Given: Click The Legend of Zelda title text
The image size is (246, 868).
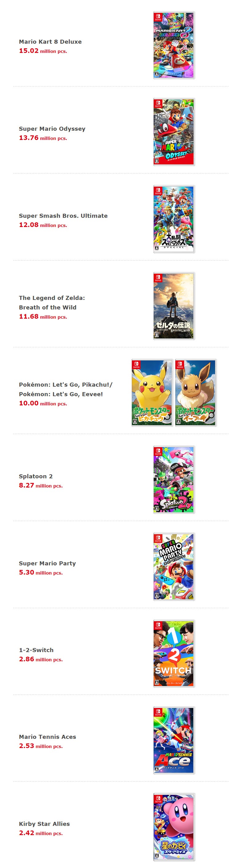Looking at the screenshot, I should tap(52, 298).
